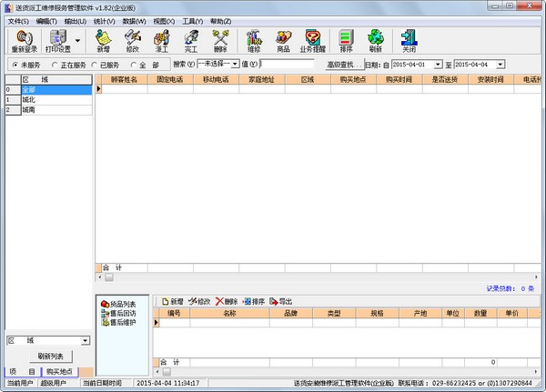Click the 刷新列表 button
The image size is (546, 392).
50,356
